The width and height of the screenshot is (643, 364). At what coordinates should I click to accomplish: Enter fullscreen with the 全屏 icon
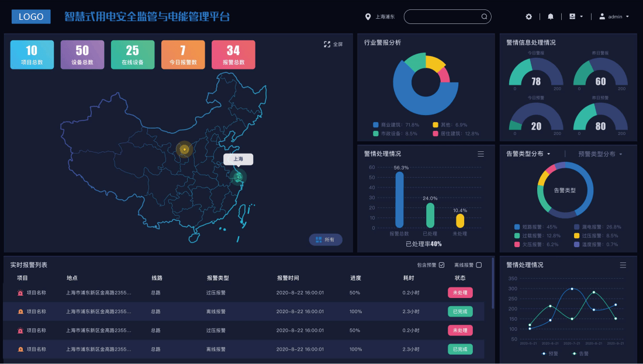pyautogui.click(x=327, y=44)
